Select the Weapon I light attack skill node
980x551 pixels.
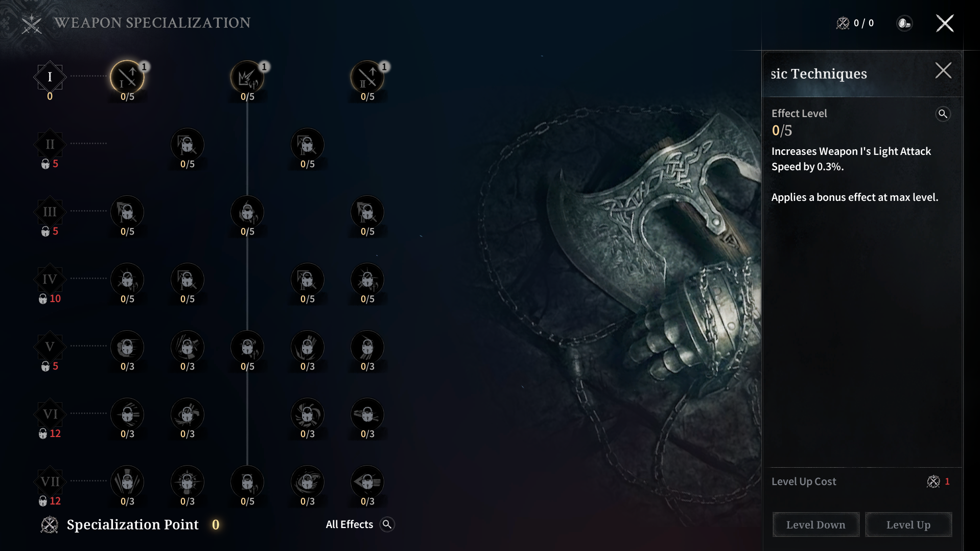coord(127,77)
